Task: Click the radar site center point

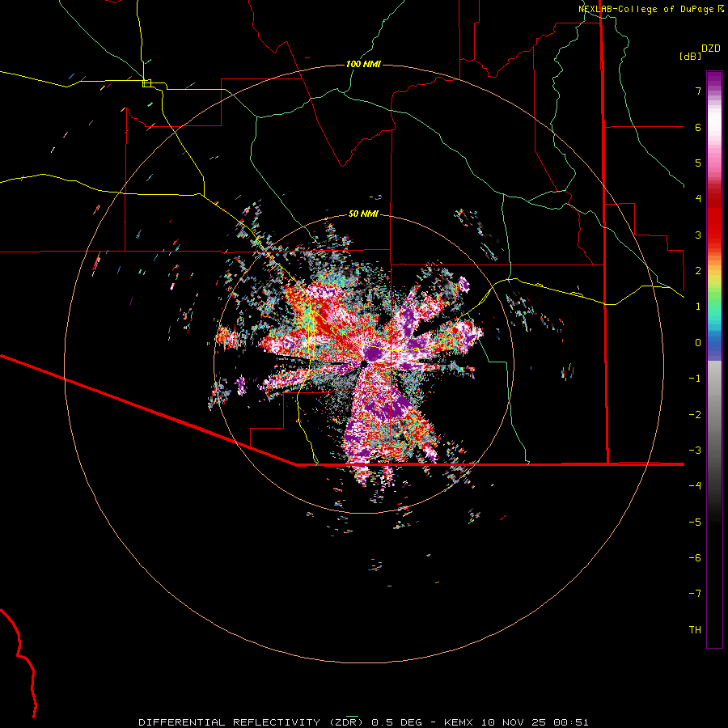Action: (x=363, y=363)
